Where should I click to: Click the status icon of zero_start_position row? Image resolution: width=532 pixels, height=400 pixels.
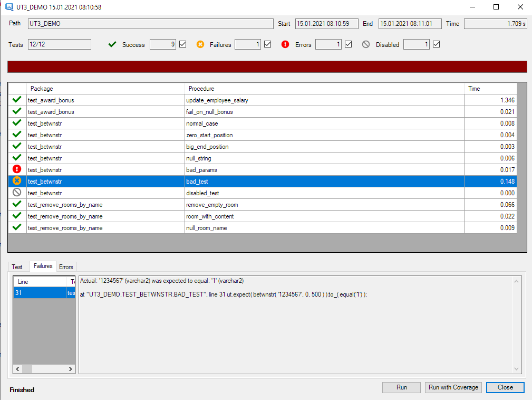[17, 134]
